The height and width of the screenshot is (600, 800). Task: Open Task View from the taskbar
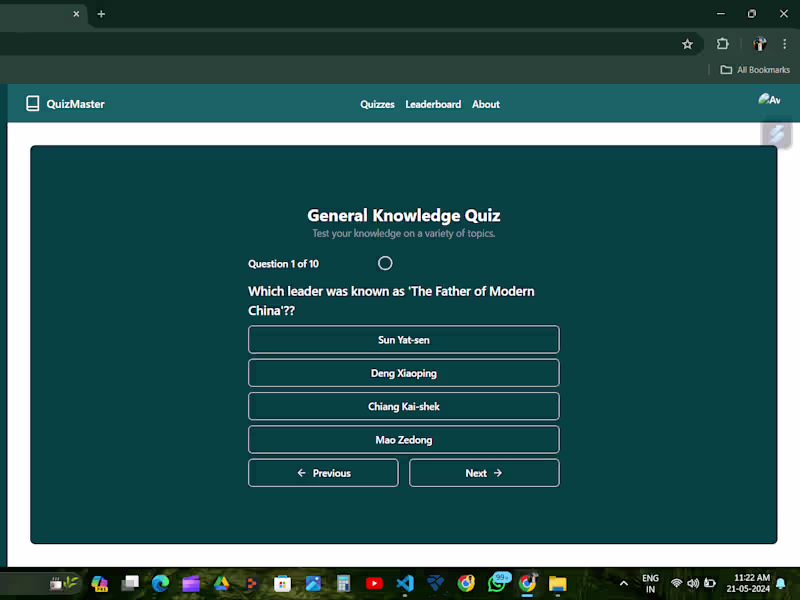pyautogui.click(x=130, y=583)
